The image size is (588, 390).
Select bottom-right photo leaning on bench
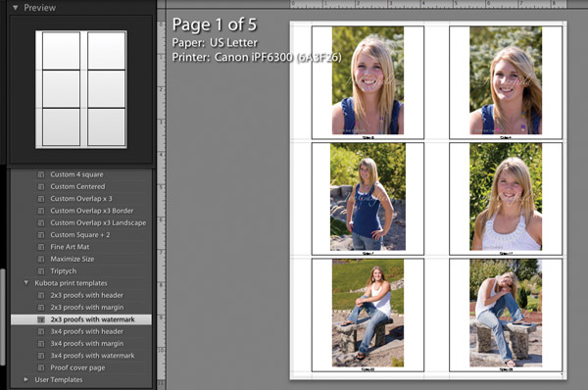tap(506, 313)
